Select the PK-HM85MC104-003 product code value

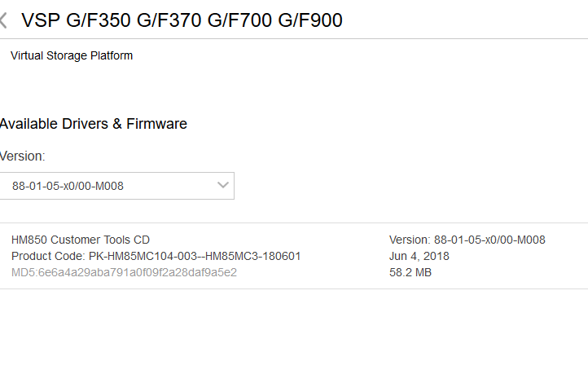click(x=141, y=256)
